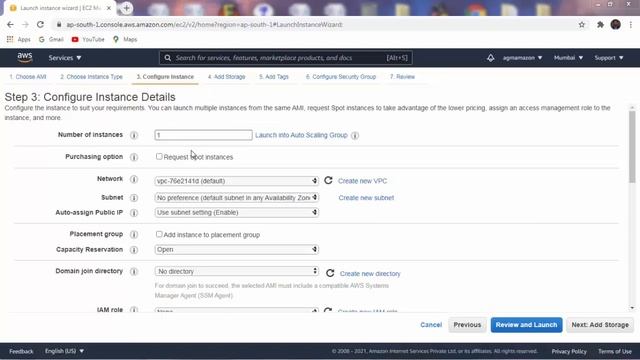Click the AWS logo home icon
640x360 pixels.
(25, 58)
